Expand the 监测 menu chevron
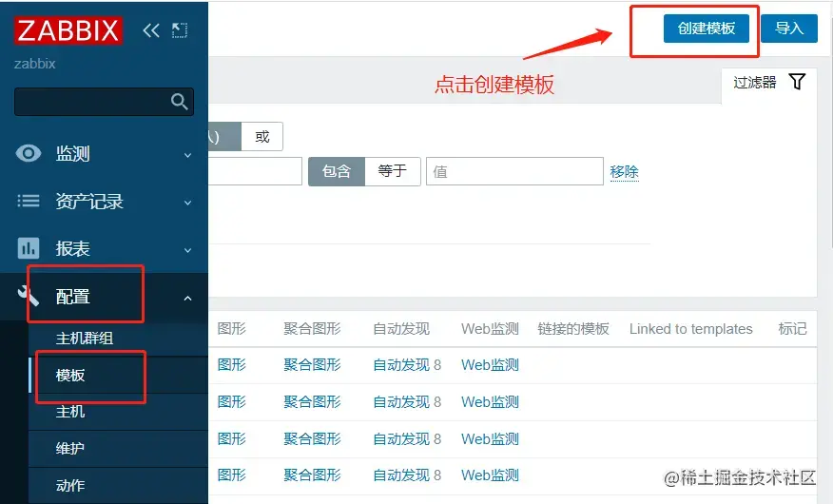This screenshot has width=833, height=504. [x=187, y=155]
